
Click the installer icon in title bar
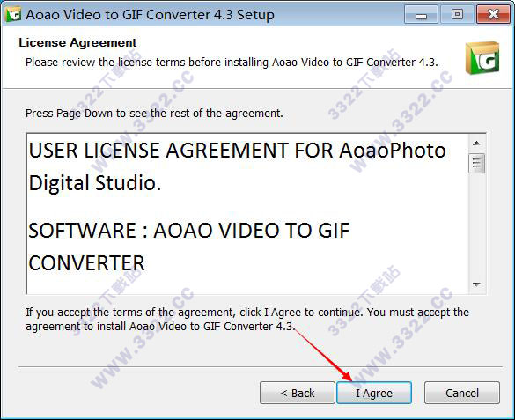tap(13, 14)
